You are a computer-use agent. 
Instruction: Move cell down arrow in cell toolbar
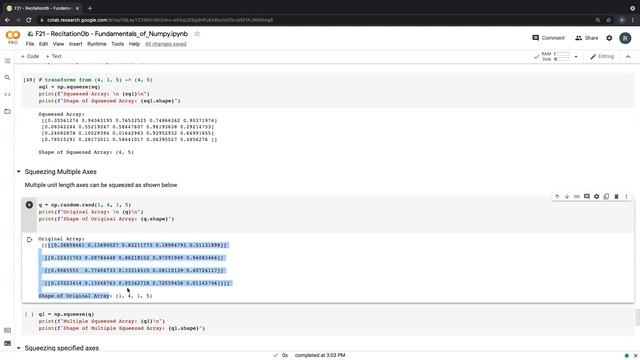click(567, 197)
